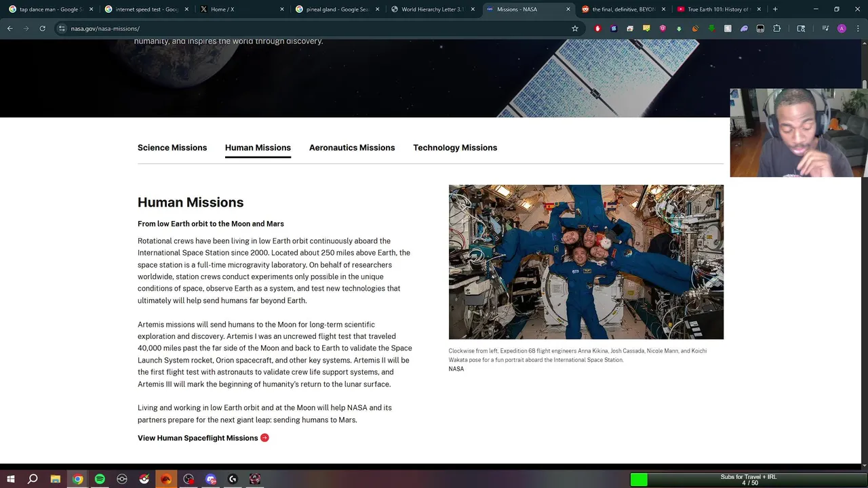Viewport: 868px width, 488px height.
Task: Open the Windows Start menu
Action: (11, 479)
